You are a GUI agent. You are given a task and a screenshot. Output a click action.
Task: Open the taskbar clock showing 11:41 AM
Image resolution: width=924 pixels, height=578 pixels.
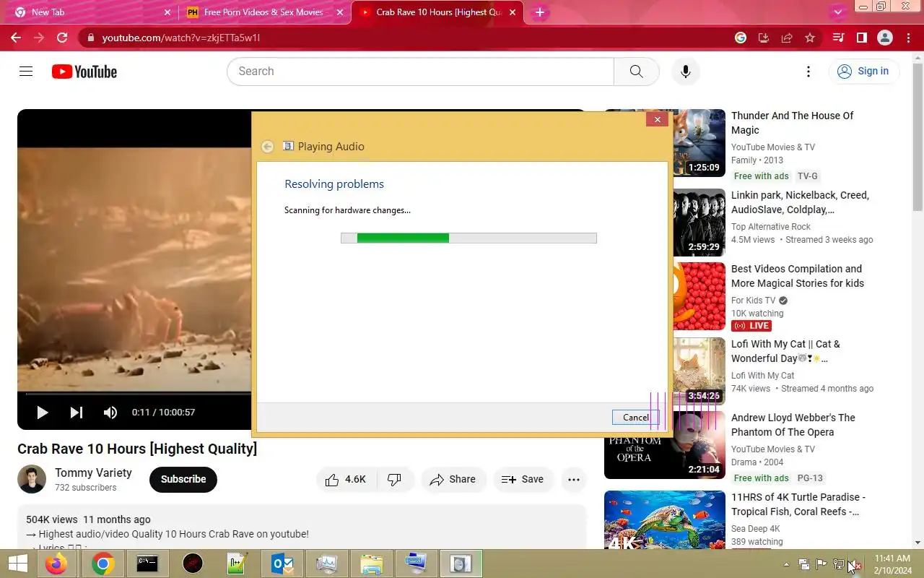point(892,564)
